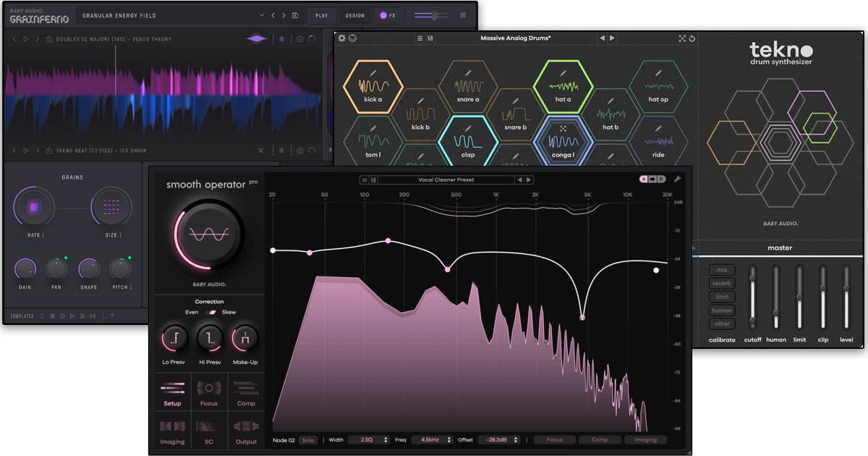Image resolution: width=868 pixels, height=456 pixels.
Task: Remove the Tekno Beat sample with X icon
Action: (x=261, y=151)
